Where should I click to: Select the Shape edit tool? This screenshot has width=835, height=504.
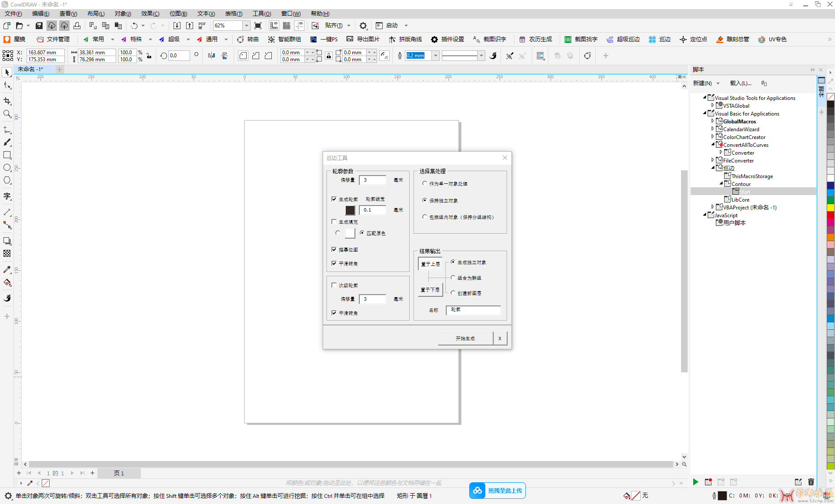pos(7,86)
